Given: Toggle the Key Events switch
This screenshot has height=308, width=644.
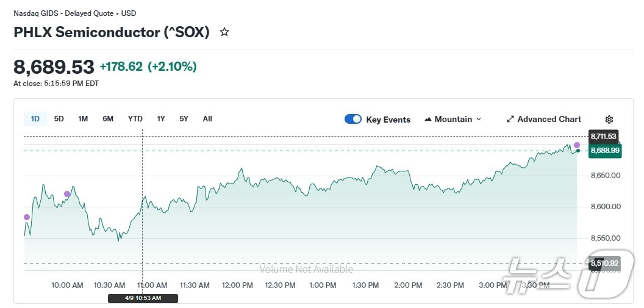Looking at the screenshot, I should (353, 119).
